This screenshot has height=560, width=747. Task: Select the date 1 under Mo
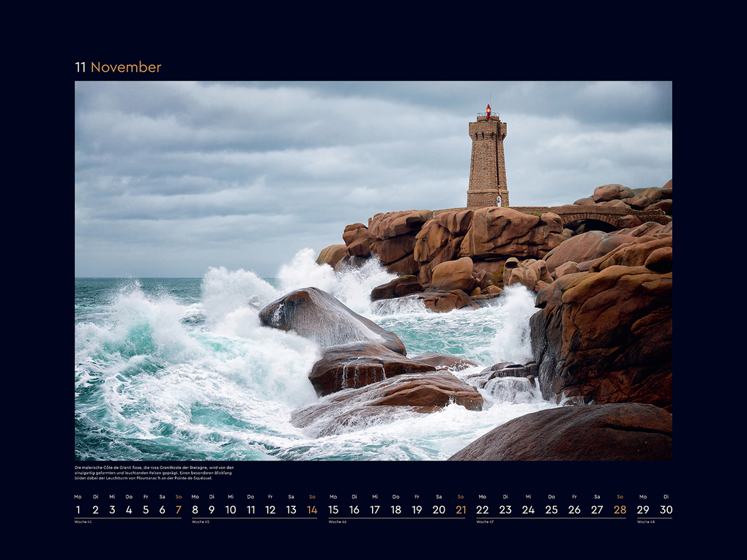tap(78, 509)
